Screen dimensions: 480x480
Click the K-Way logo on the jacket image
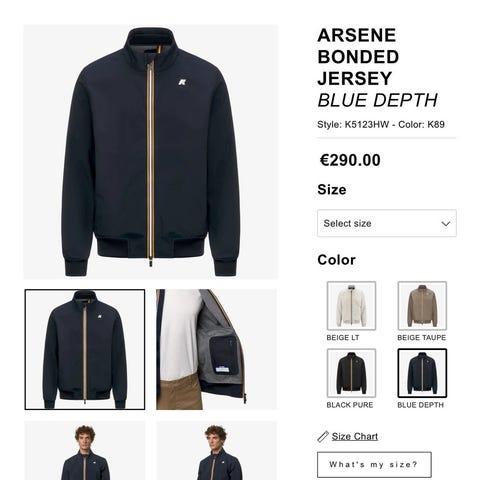coord(182,81)
